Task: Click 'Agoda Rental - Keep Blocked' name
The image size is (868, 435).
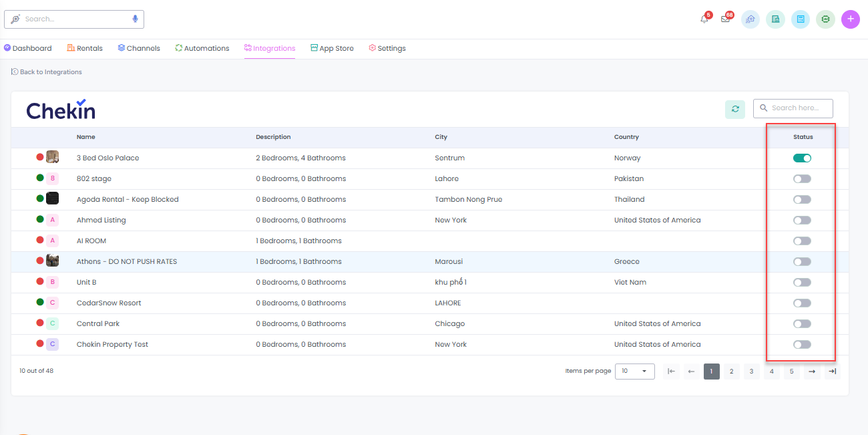Action: tap(128, 200)
